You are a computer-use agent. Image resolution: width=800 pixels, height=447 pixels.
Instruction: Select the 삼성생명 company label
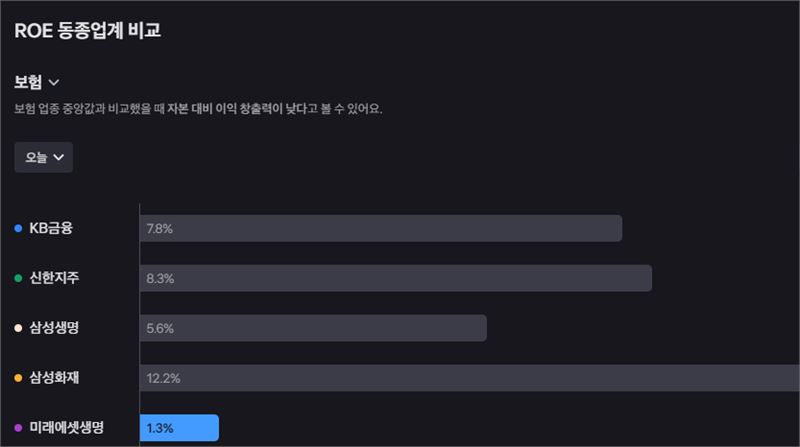coord(54,328)
